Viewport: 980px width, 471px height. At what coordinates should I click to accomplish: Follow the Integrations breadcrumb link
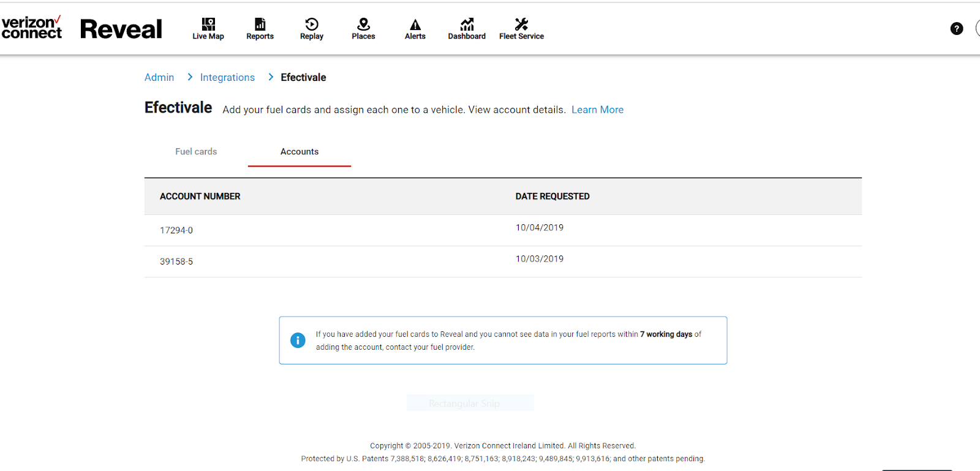[227, 77]
